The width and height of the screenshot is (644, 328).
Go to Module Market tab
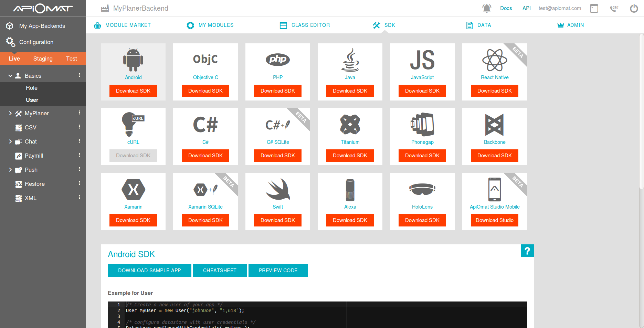(x=122, y=25)
